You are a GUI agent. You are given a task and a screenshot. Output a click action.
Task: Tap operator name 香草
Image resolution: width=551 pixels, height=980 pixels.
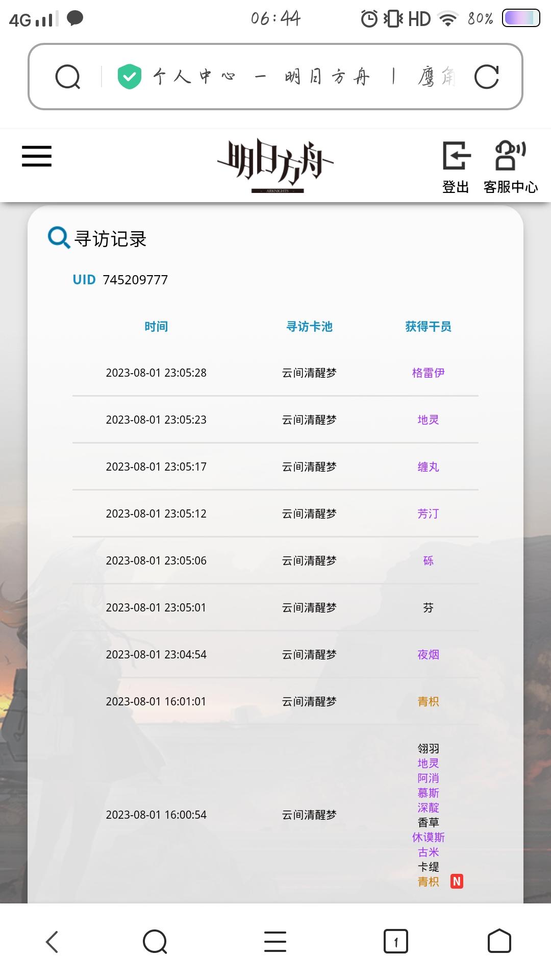point(429,823)
